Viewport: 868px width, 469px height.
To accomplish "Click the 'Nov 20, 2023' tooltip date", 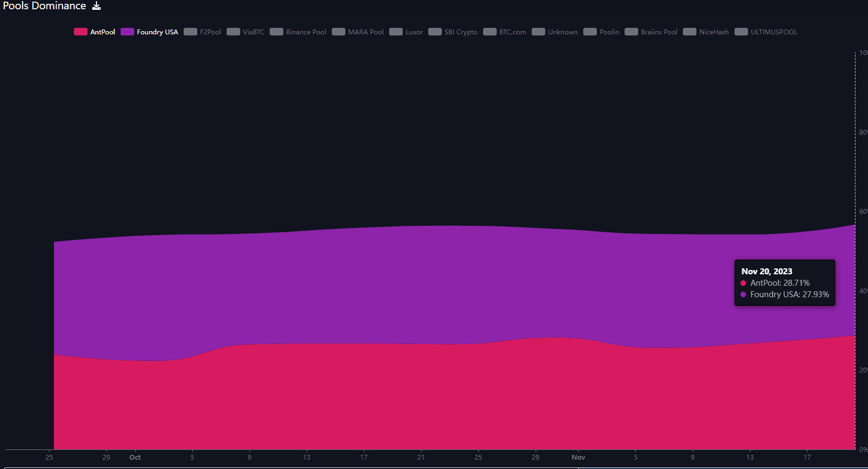I will (767, 271).
